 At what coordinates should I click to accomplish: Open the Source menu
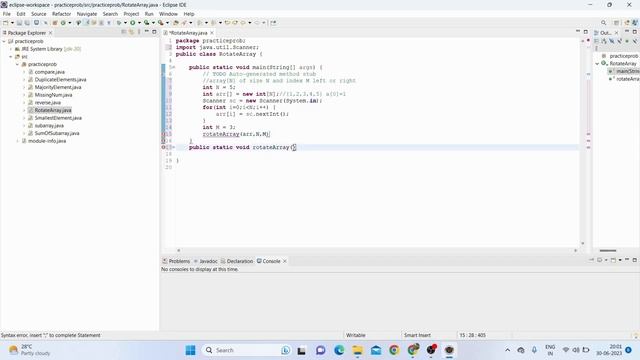38,14
